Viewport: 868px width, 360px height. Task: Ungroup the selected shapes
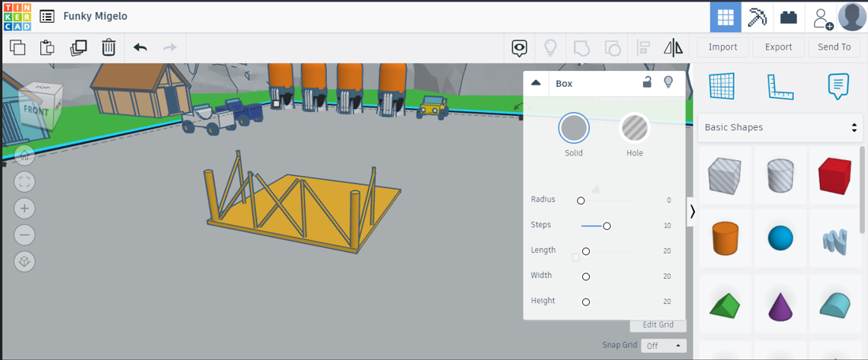tap(612, 48)
